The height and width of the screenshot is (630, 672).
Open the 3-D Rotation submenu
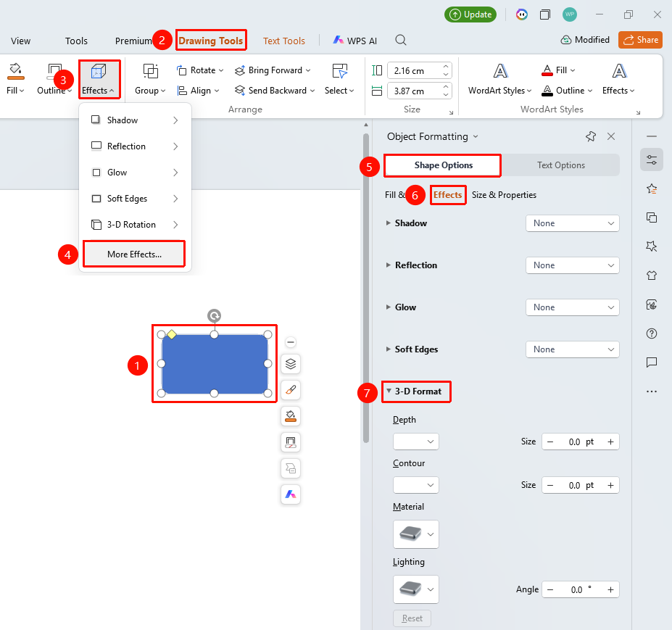point(135,225)
